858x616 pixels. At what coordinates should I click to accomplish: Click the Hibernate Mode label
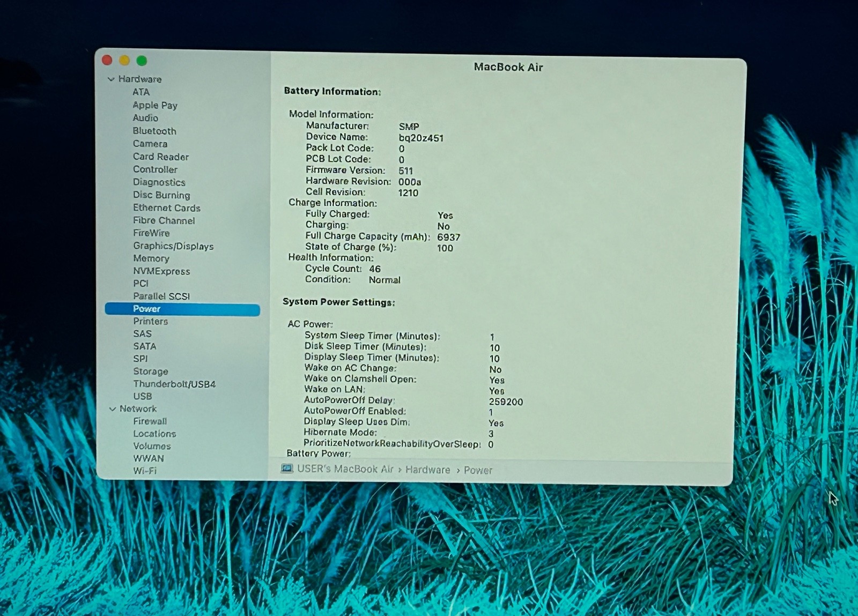(340, 433)
